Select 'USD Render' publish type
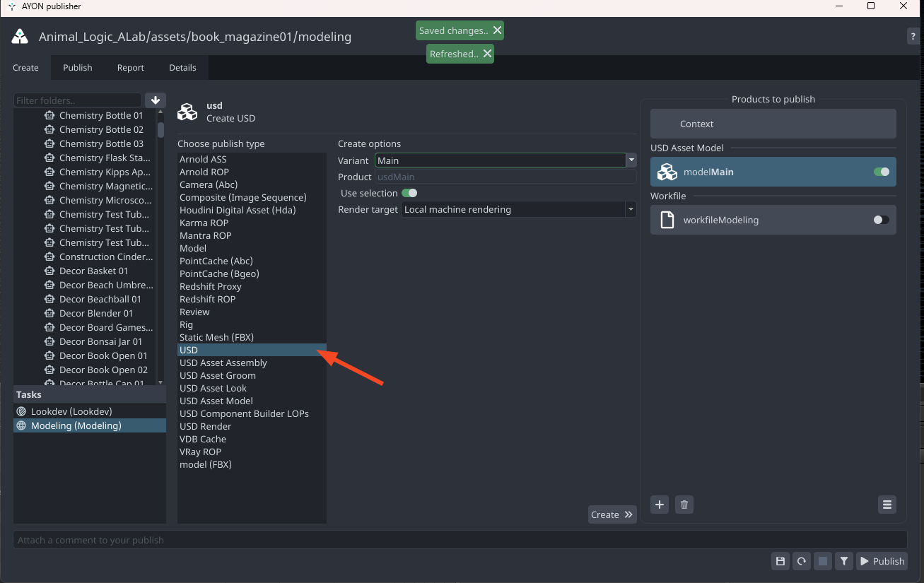The image size is (924, 583). (252, 426)
